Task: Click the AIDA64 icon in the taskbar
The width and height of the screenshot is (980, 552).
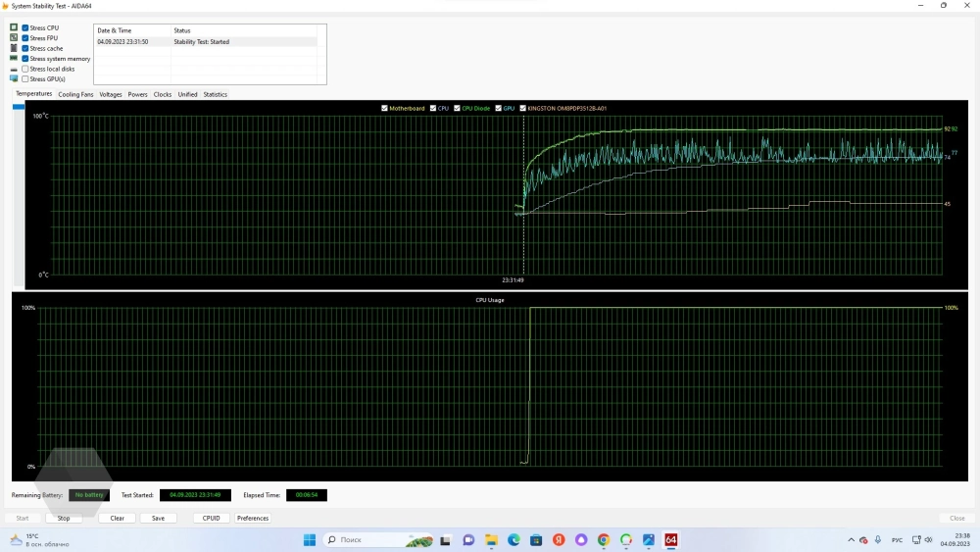Action: 671,540
